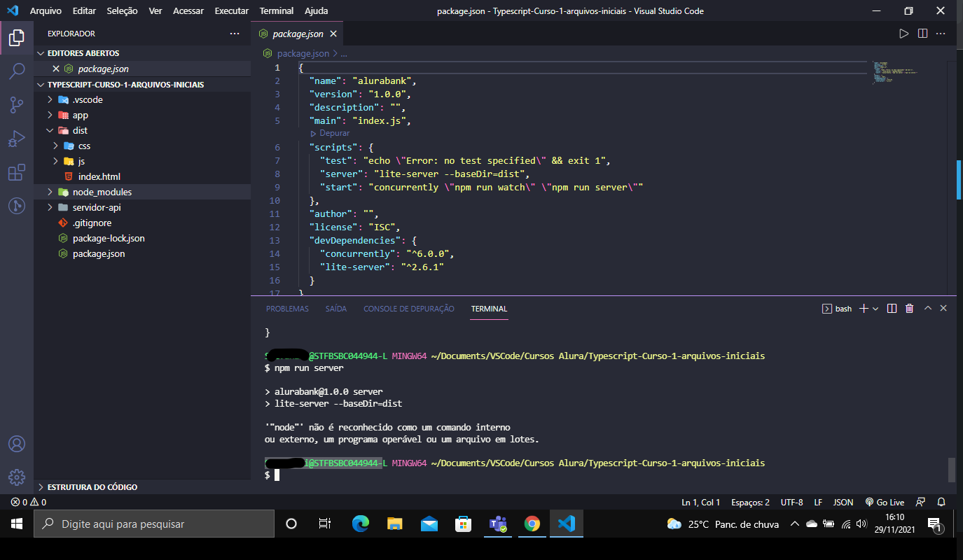Open the GitLens icon in activity bar
The width and height of the screenshot is (963, 560).
tap(17, 206)
